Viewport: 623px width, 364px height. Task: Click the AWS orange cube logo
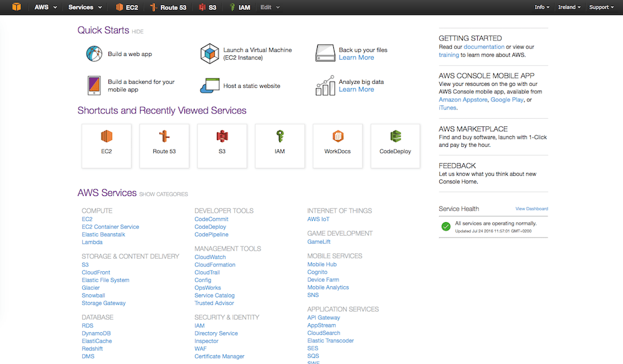click(x=16, y=7)
